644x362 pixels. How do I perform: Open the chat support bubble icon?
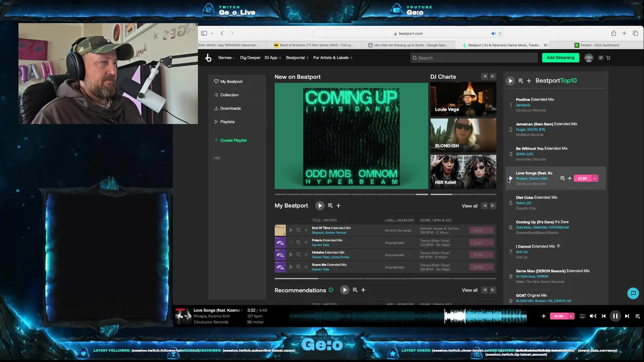coord(633,293)
